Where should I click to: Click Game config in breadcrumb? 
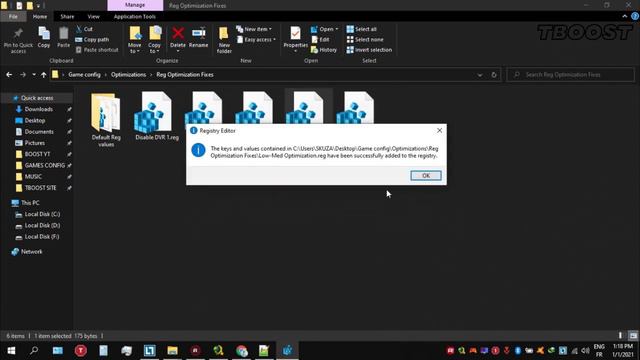point(84,75)
